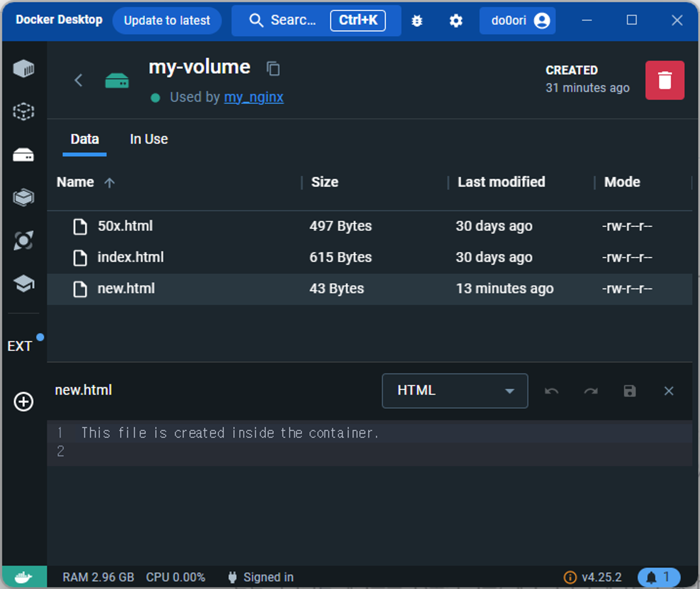
Task: Click the 13 minutes ago cell
Action: coord(505,289)
